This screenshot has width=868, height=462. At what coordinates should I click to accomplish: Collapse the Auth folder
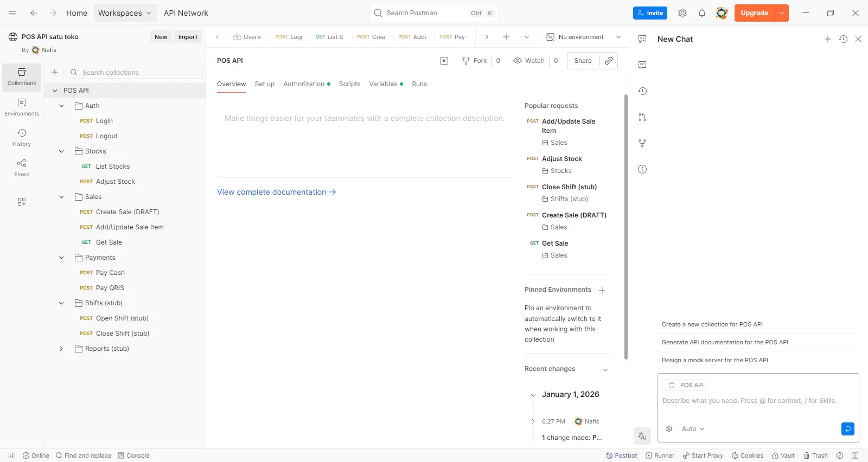[61, 106]
